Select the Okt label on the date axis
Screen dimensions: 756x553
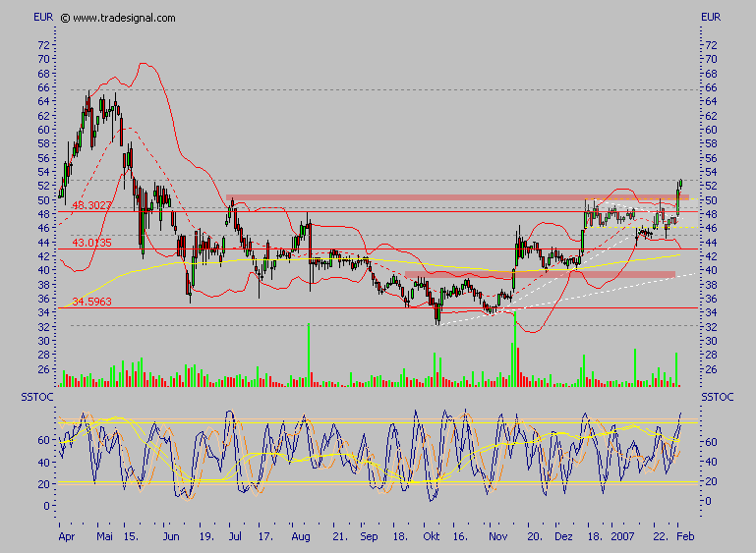[x=432, y=539]
